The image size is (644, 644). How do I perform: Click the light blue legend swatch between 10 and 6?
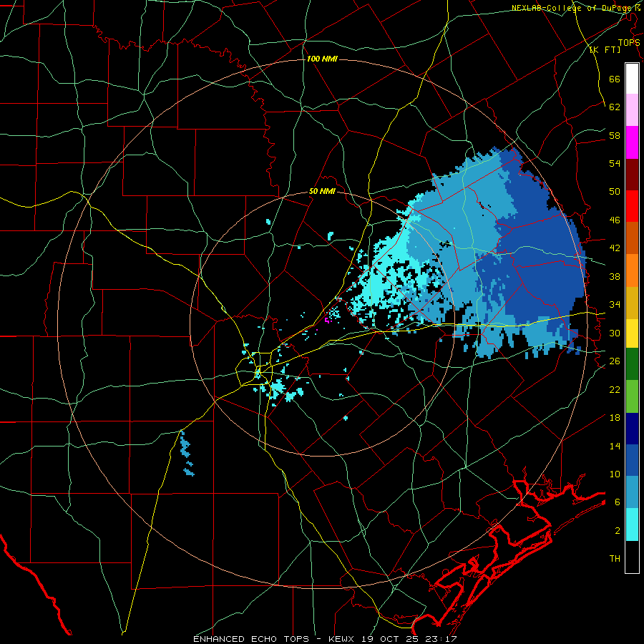click(632, 492)
